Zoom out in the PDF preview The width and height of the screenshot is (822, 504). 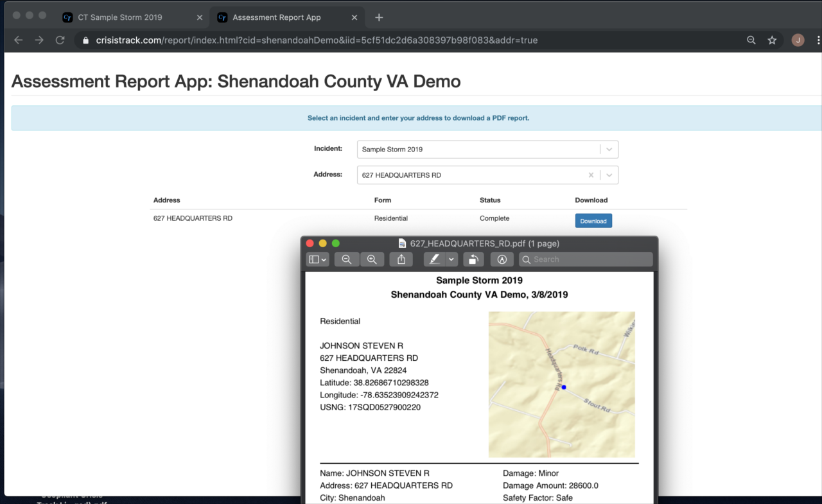click(x=346, y=259)
